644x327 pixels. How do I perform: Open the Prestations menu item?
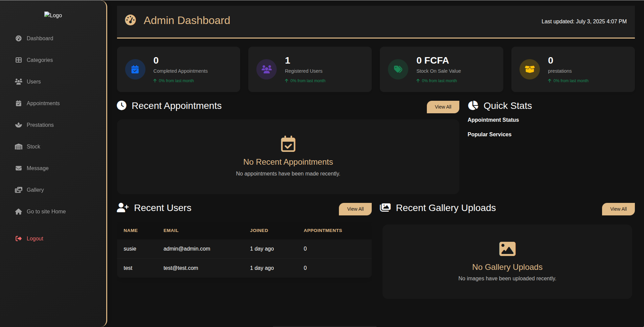(x=40, y=125)
